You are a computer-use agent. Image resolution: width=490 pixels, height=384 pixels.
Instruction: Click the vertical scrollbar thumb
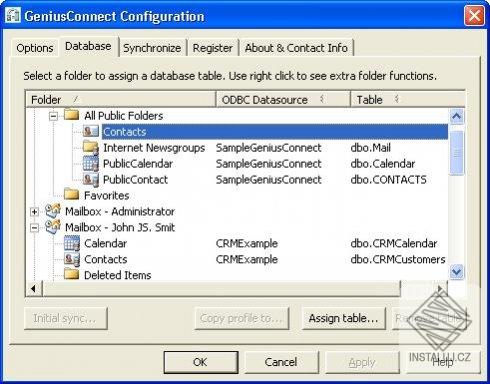(456, 152)
